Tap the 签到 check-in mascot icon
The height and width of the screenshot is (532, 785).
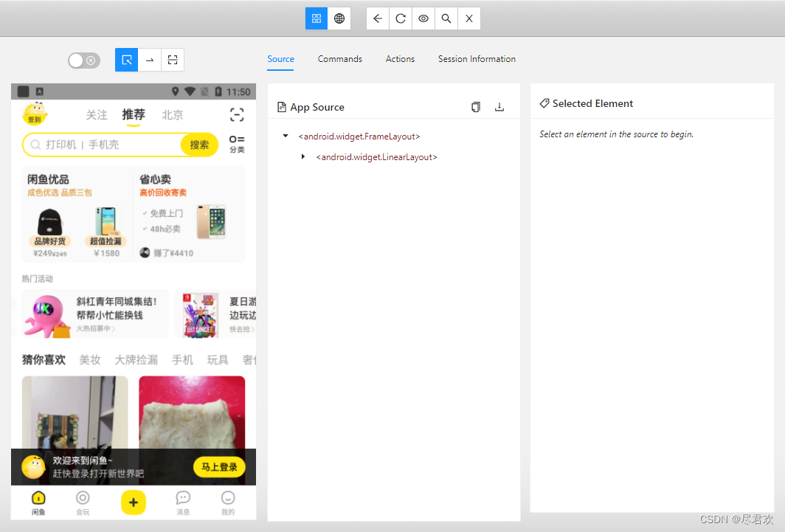[35, 114]
